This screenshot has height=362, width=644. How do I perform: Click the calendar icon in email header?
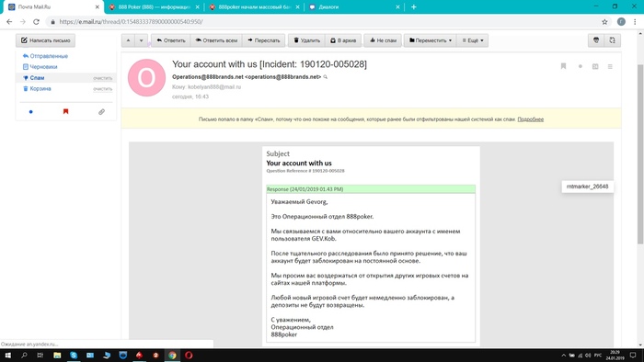[x=595, y=66]
